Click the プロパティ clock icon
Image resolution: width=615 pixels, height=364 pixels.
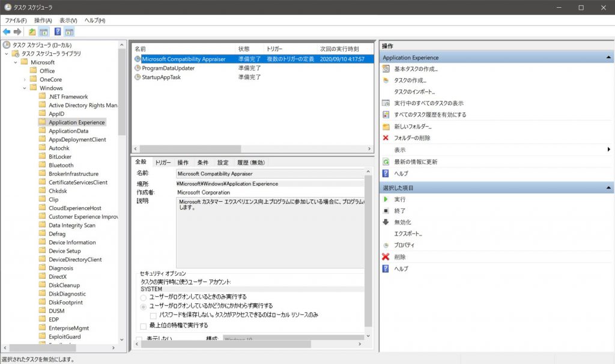click(x=386, y=245)
